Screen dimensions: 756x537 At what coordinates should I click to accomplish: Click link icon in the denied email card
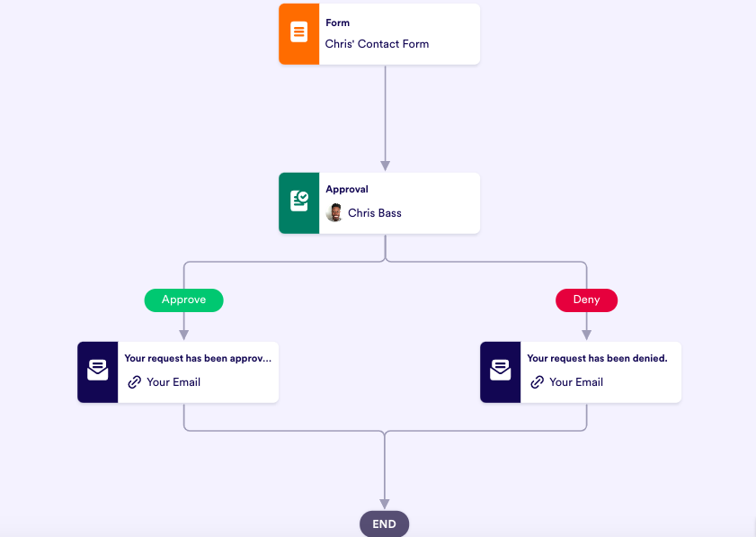[x=538, y=382]
